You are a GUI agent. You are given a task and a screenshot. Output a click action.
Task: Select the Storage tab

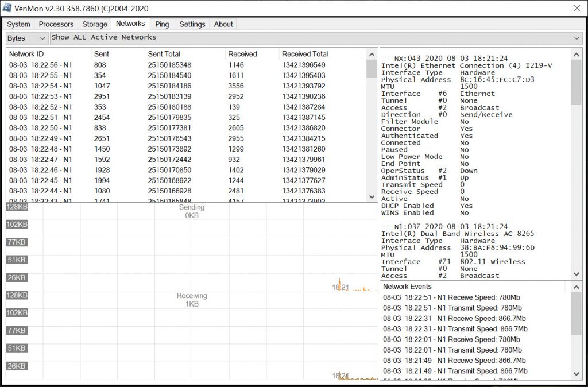click(x=95, y=24)
